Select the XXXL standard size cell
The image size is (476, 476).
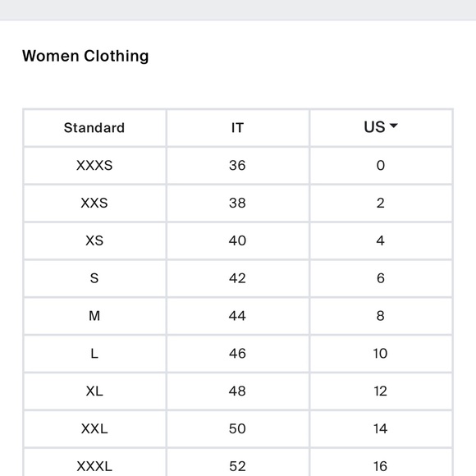point(94,463)
